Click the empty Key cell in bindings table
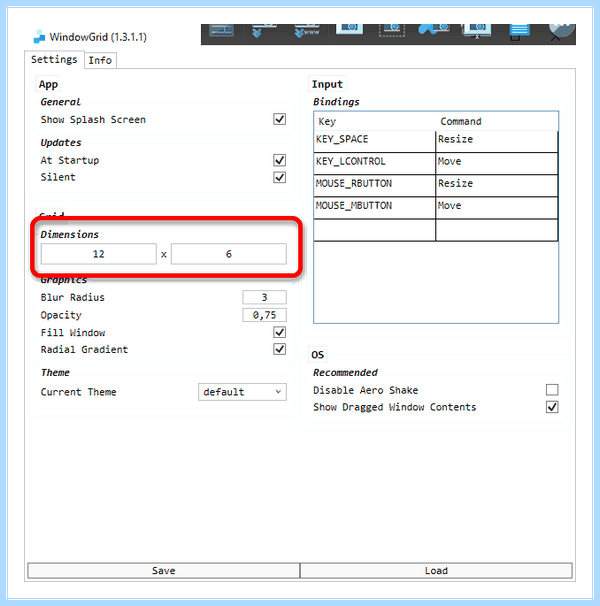 pos(374,230)
